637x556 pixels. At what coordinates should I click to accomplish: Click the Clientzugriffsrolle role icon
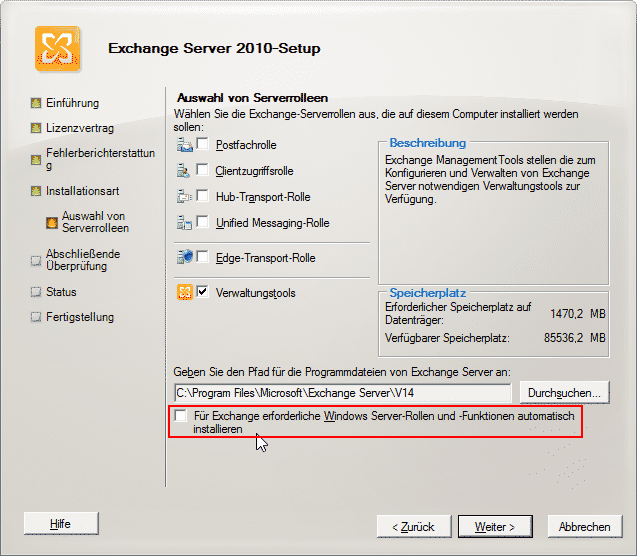(183, 171)
